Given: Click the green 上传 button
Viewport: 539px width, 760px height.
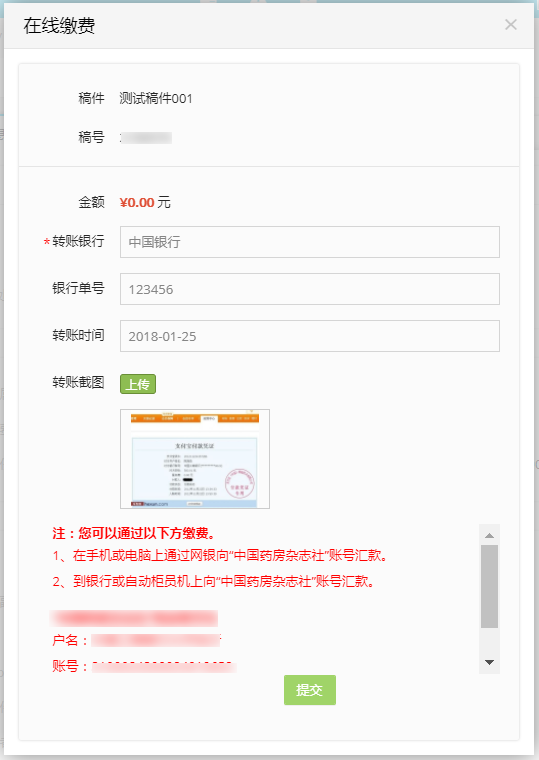Looking at the screenshot, I should (x=138, y=384).
